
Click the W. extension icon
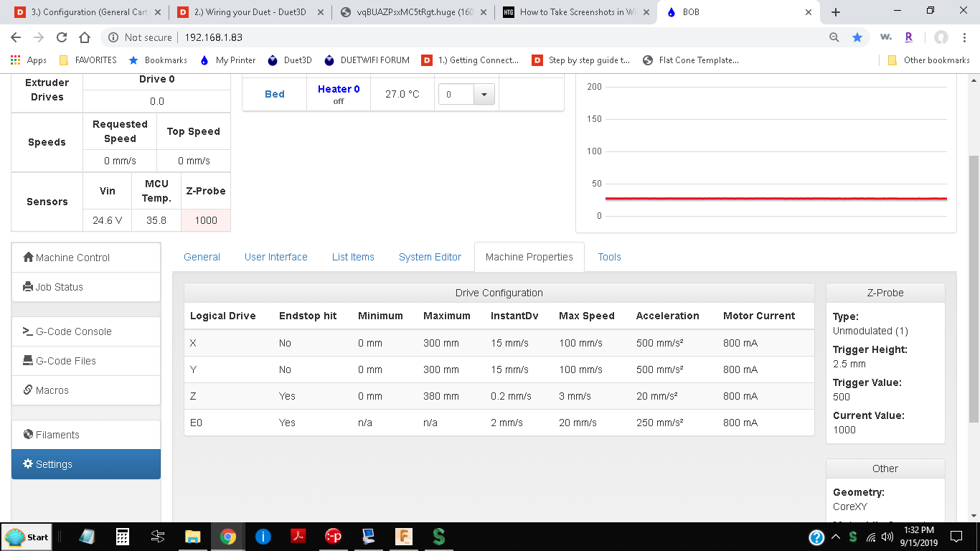[886, 37]
